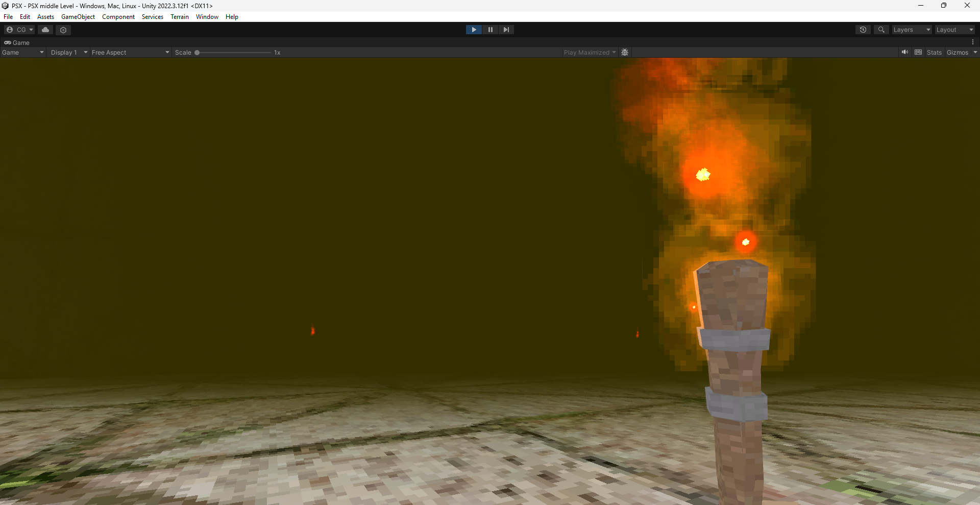The height and width of the screenshot is (505, 980).
Task: Open the GameObject menu
Action: [x=78, y=17]
